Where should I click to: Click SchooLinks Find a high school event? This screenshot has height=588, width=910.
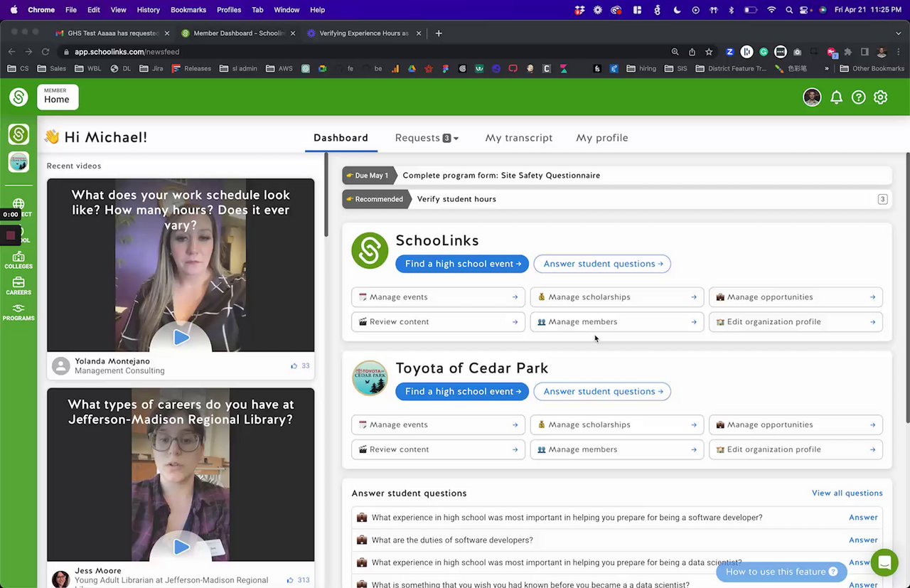click(462, 264)
